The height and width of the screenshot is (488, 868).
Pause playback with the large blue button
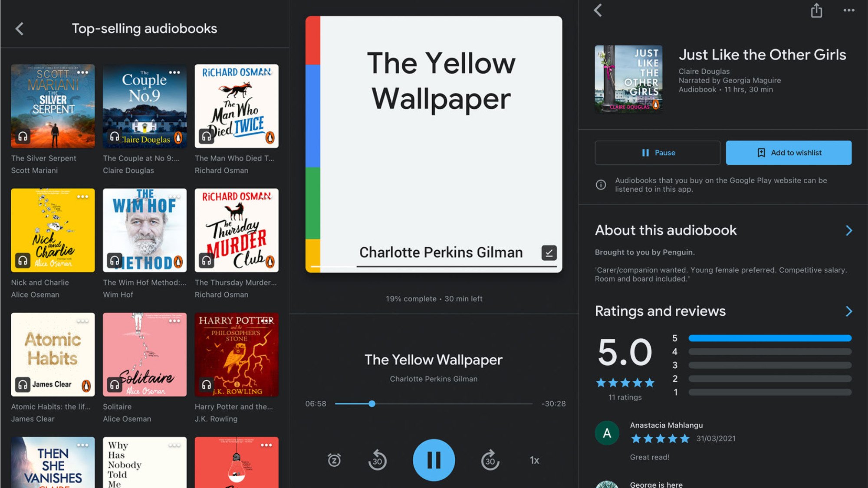pos(434,460)
